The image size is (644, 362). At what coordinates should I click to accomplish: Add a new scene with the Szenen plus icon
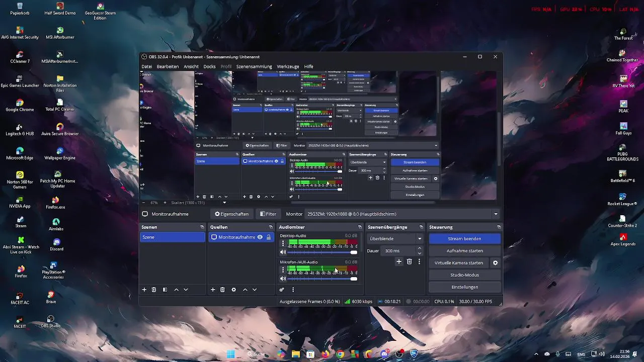pos(144,290)
